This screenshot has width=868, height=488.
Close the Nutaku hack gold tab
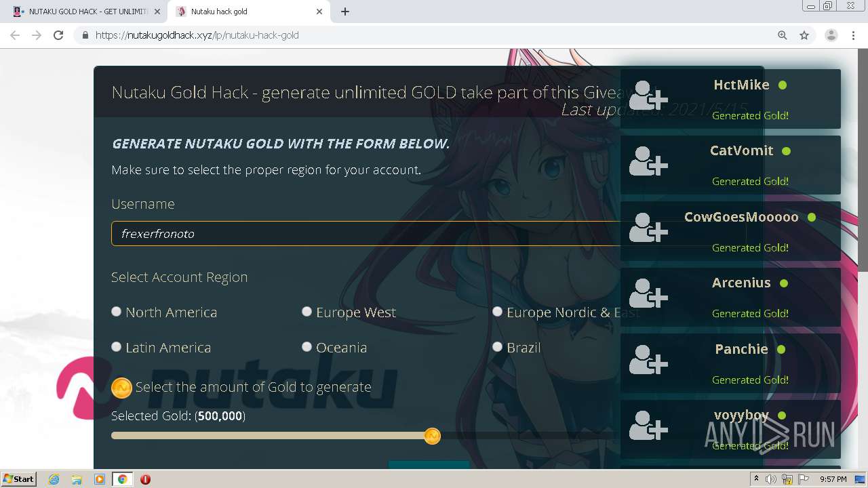[x=320, y=12]
